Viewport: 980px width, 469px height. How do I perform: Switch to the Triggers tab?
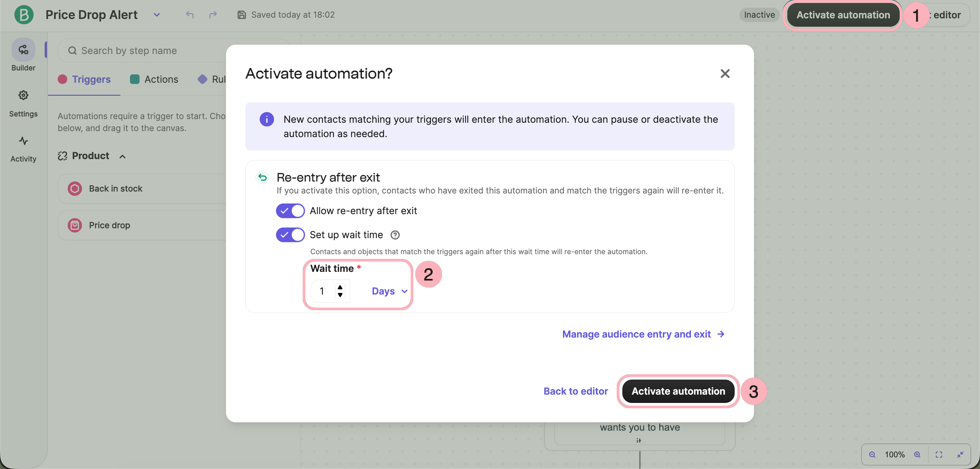click(84, 79)
